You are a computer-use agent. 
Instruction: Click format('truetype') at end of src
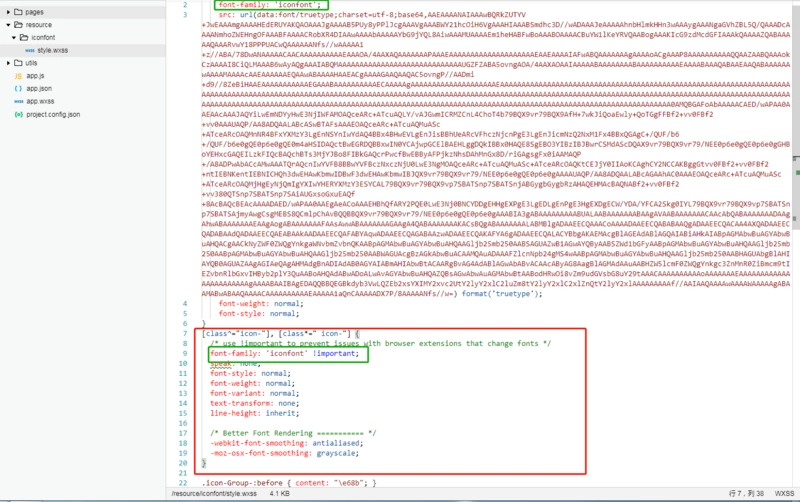502,294
